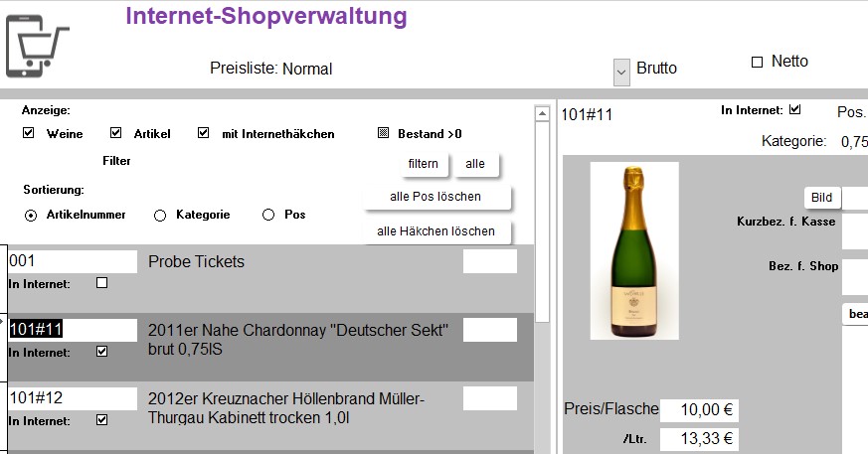Enable the Netto price checkbox
The image size is (868, 454).
click(x=757, y=62)
